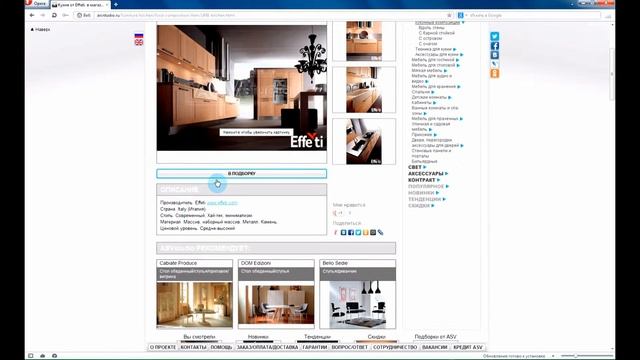Expand the КОНТРАКТ category arrow
The image size is (640, 360).
pyautogui.click(x=438, y=180)
